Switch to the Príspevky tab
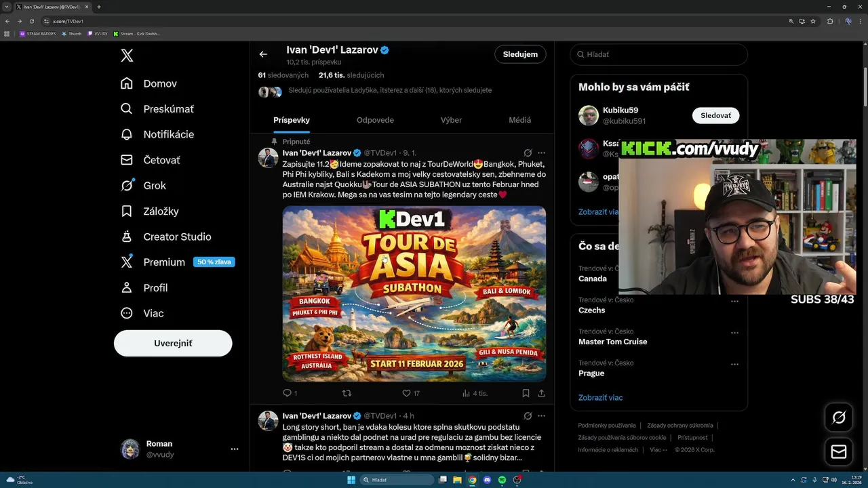Viewport: 868px width, 488px height. click(292, 120)
